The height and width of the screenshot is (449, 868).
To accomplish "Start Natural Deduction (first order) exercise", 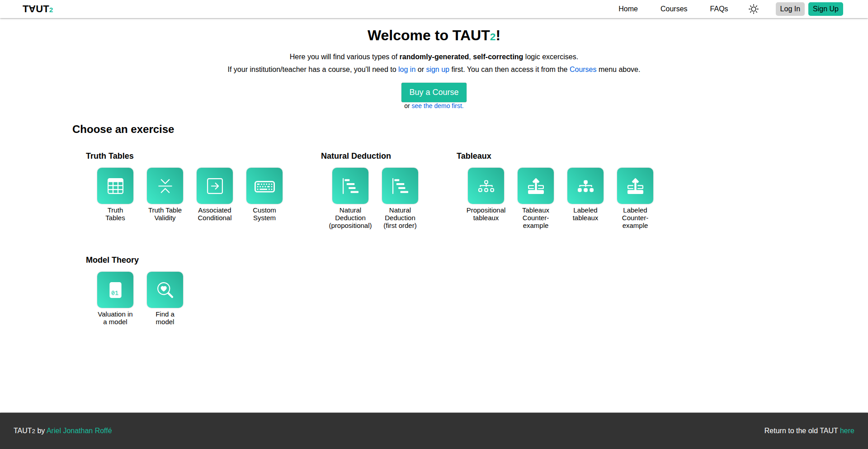I will (400, 186).
